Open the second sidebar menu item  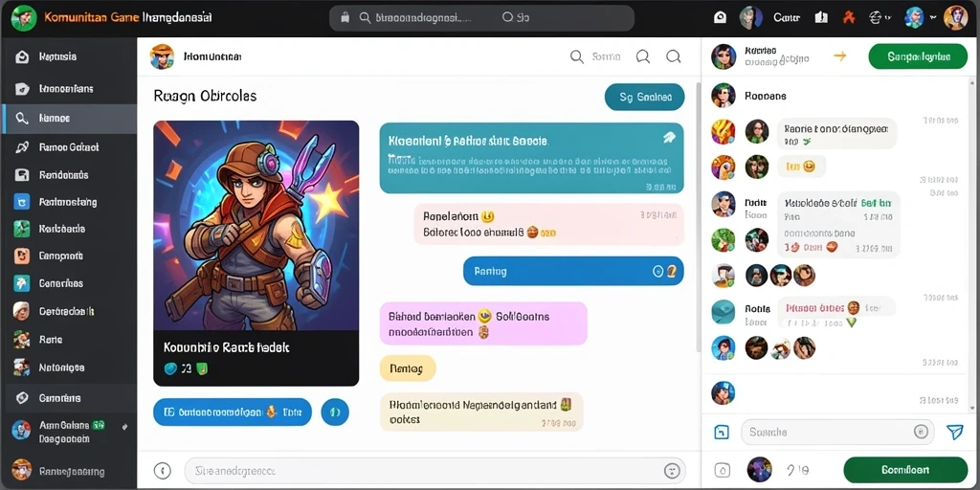(69, 89)
